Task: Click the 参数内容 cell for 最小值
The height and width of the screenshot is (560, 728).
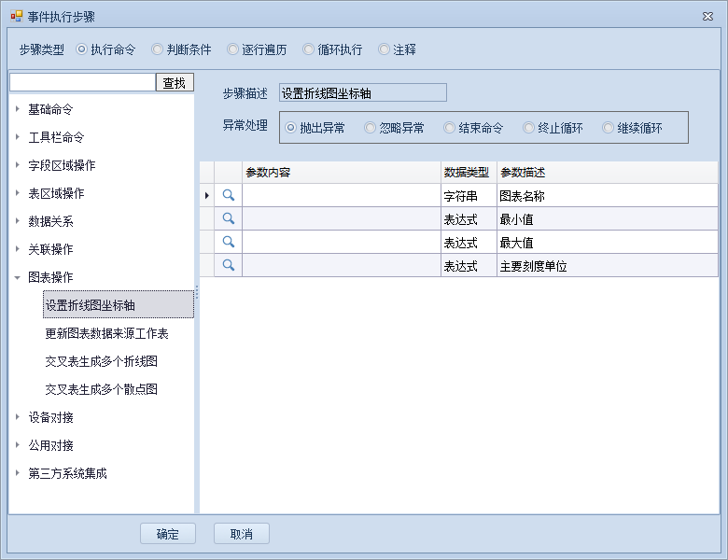Action: 341,218
